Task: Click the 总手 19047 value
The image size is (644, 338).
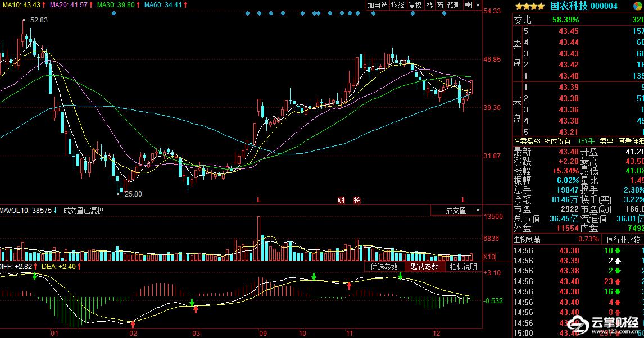Action: click(568, 190)
